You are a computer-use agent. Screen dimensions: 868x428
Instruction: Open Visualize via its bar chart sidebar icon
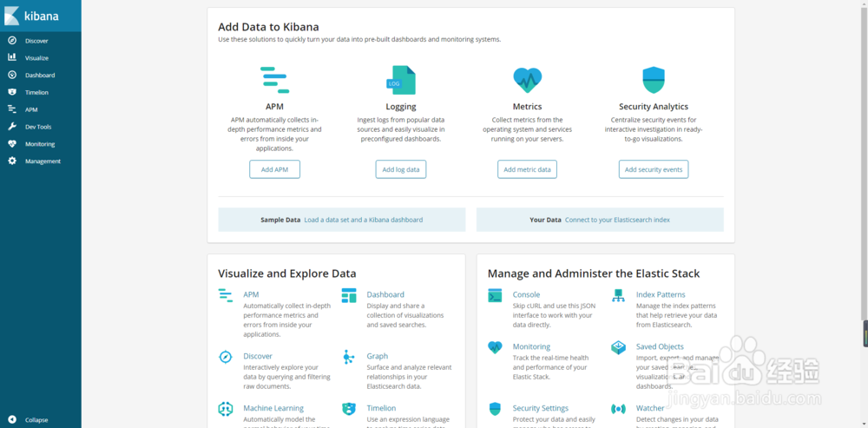12,57
